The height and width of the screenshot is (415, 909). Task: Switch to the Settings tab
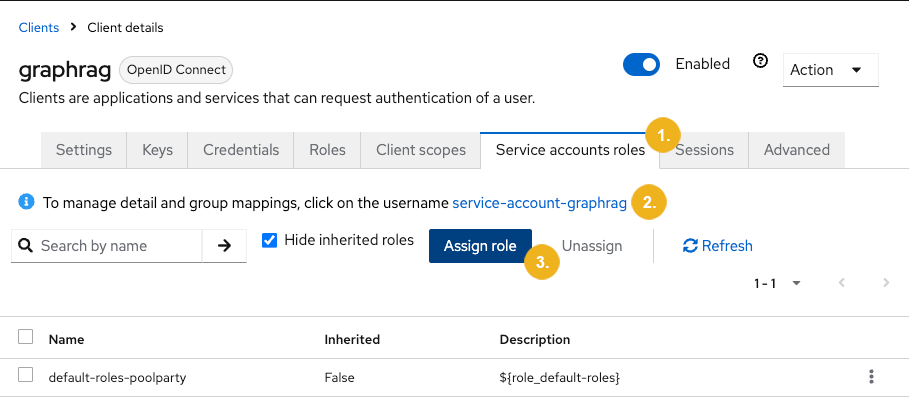pos(83,150)
